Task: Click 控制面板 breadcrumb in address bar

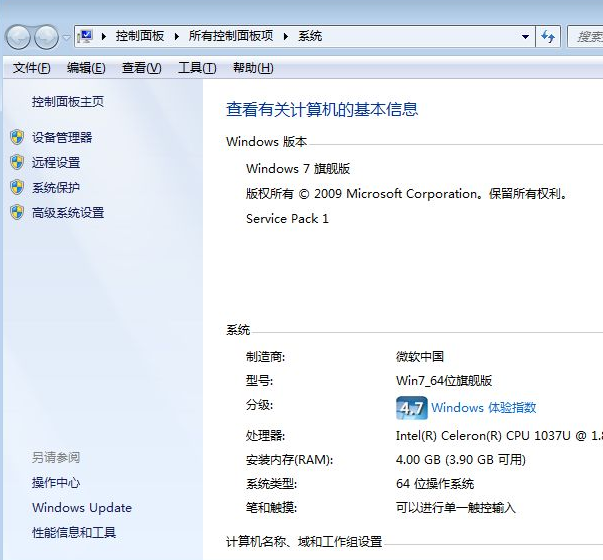Action: (x=140, y=36)
